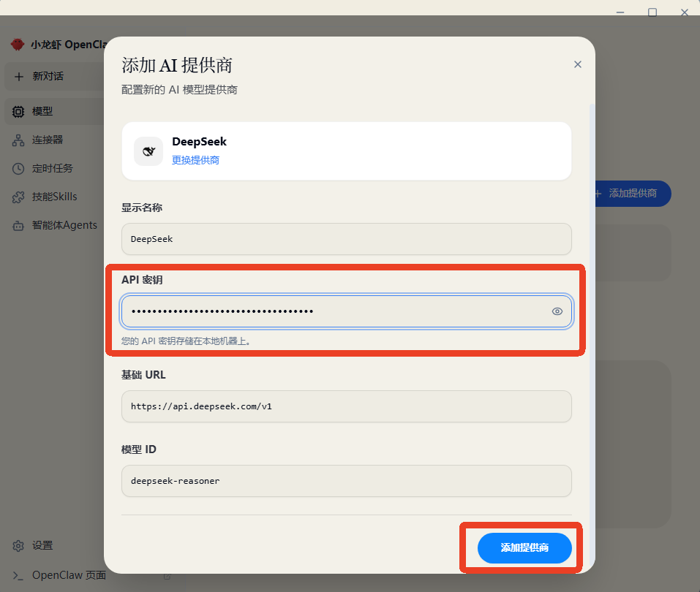Click the clock icon for 定时任务
Viewport: 700px width, 592px height.
18,169
